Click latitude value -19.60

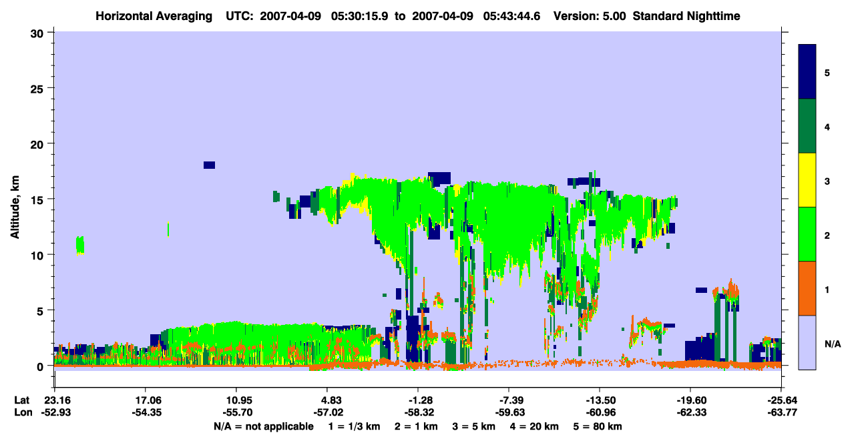tap(690, 400)
